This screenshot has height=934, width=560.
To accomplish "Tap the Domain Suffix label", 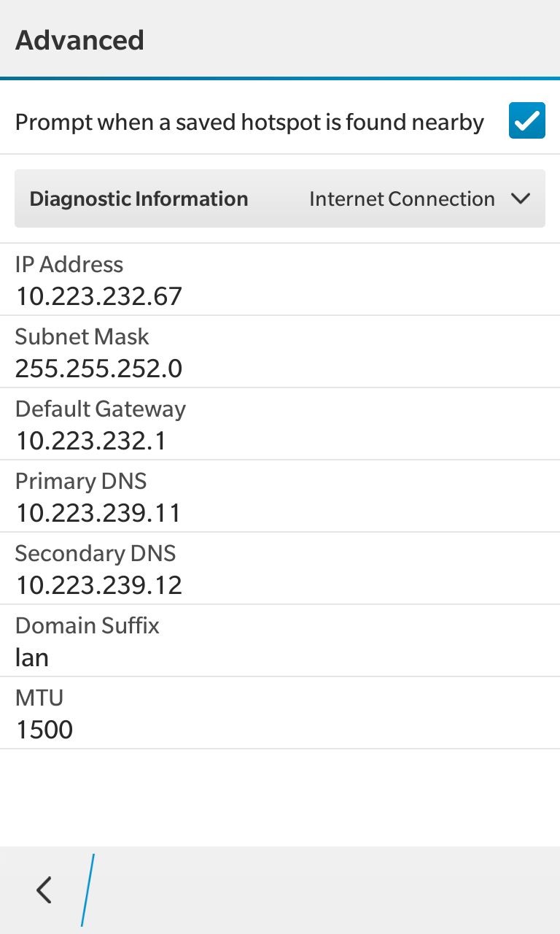I will (87, 625).
